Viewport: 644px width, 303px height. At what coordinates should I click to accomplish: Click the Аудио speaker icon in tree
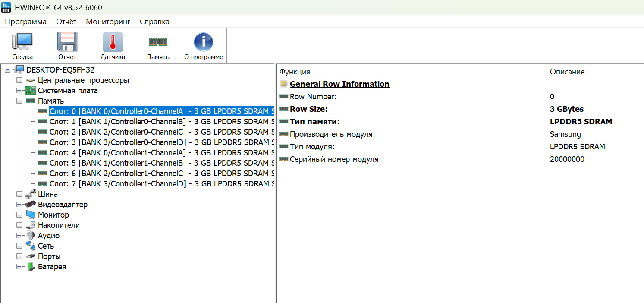(x=31, y=236)
